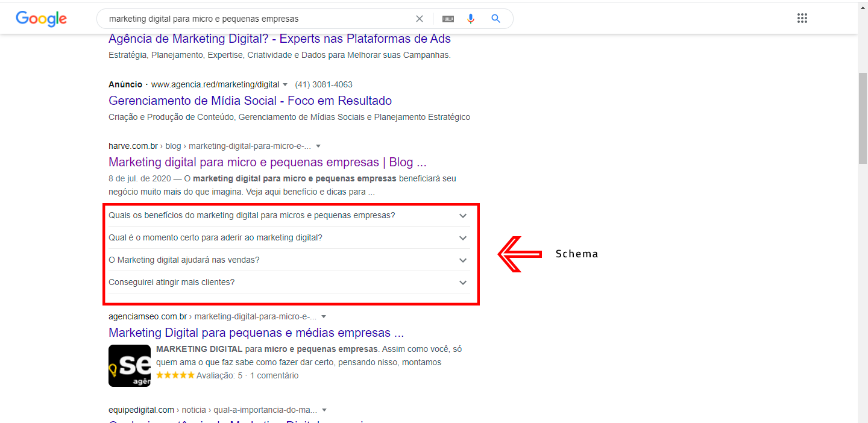This screenshot has width=868, height=423.
Task: Open the Google apps launcher grid
Action: point(802,17)
